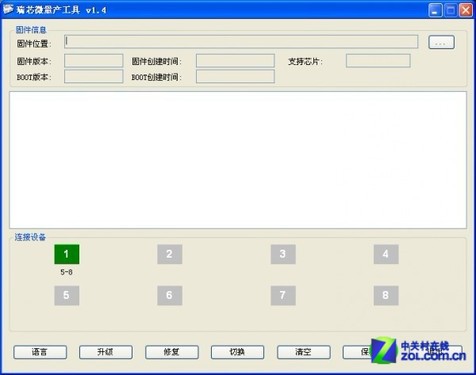Image resolution: width=476 pixels, height=375 pixels.
Task: Click the 支持芯片 chip field
Action: point(378,61)
